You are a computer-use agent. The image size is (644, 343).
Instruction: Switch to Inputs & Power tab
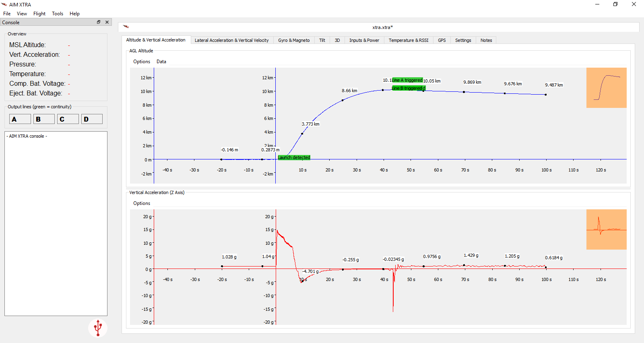click(364, 40)
